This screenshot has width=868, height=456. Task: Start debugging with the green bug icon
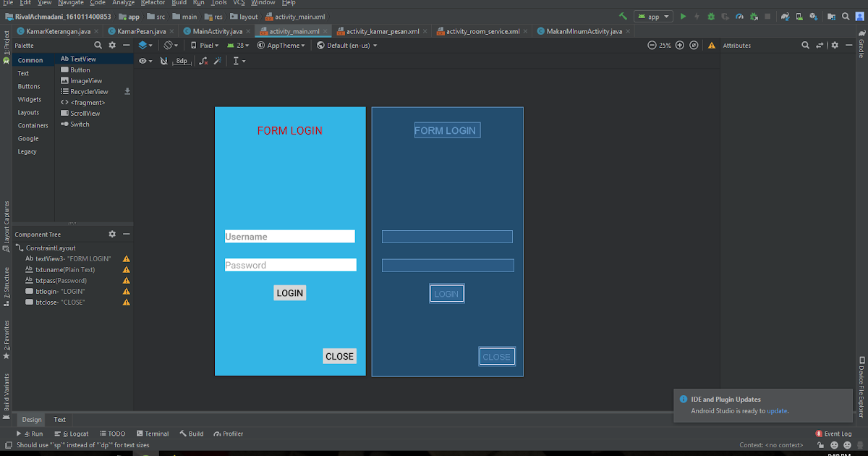(711, 16)
